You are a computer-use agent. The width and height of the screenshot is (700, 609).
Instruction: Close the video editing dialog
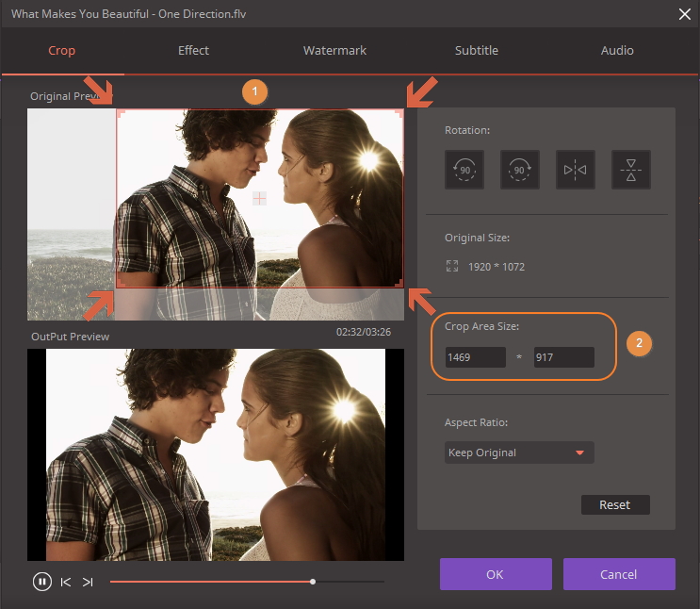point(684,14)
